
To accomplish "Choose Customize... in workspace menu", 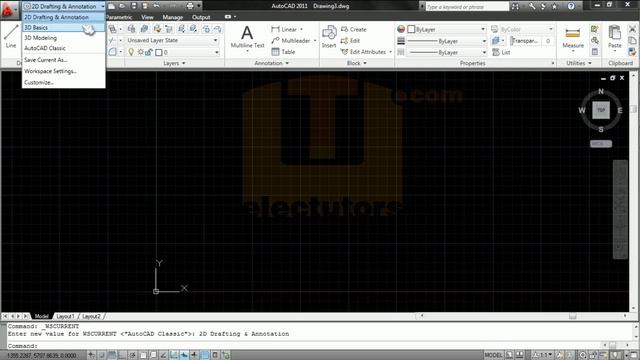I will pyautogui.click(x=64, y=82).
